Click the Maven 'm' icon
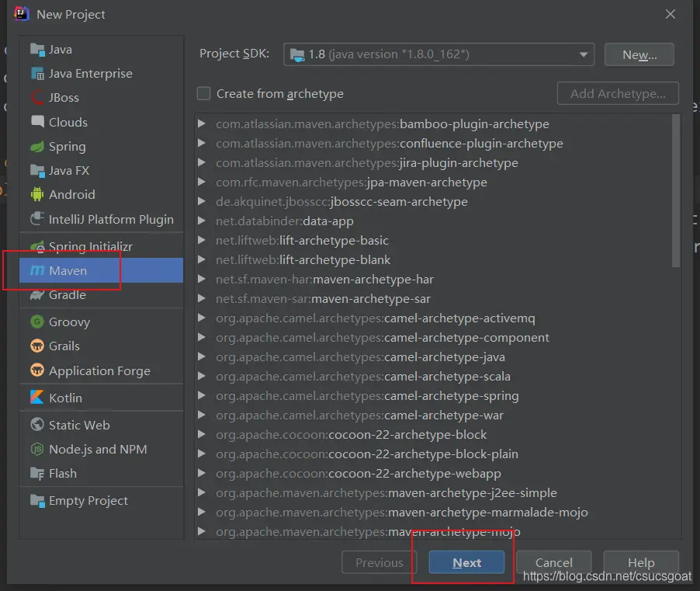Screen dimensions: 700x591 point(37,271)
